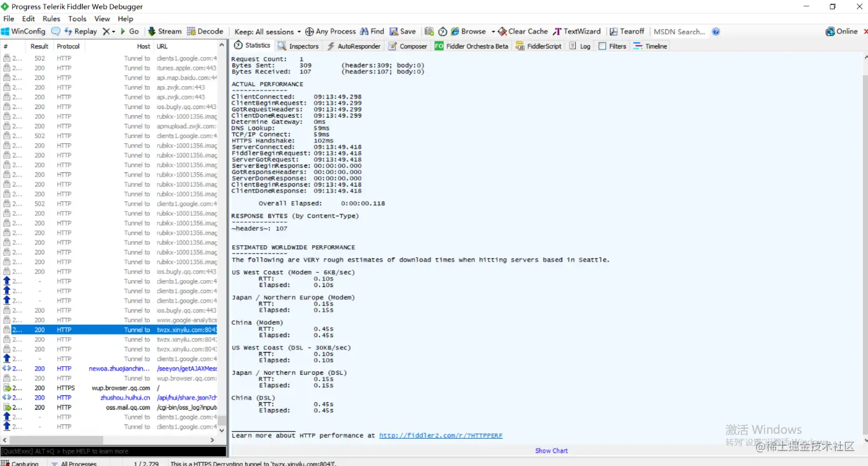868x466 pixels.
Task: Toggle Stream mode in toolbar
Action: click(x=165, y=32)
